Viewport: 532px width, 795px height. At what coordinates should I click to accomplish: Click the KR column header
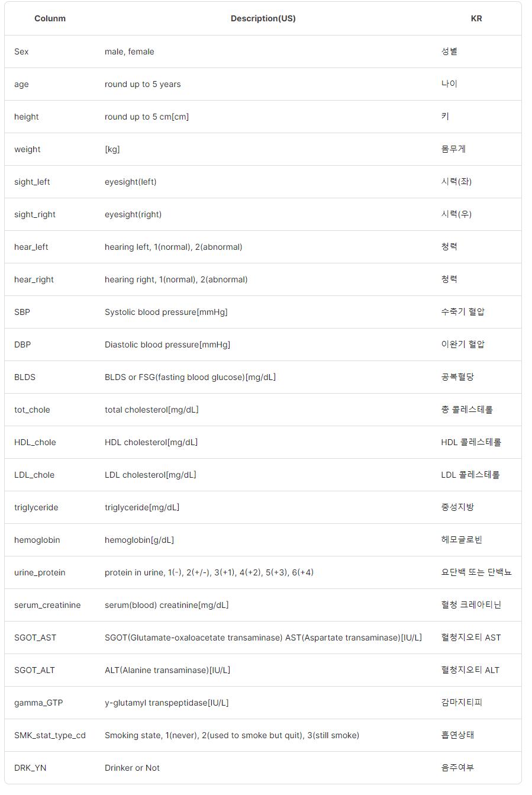point(476,18)
